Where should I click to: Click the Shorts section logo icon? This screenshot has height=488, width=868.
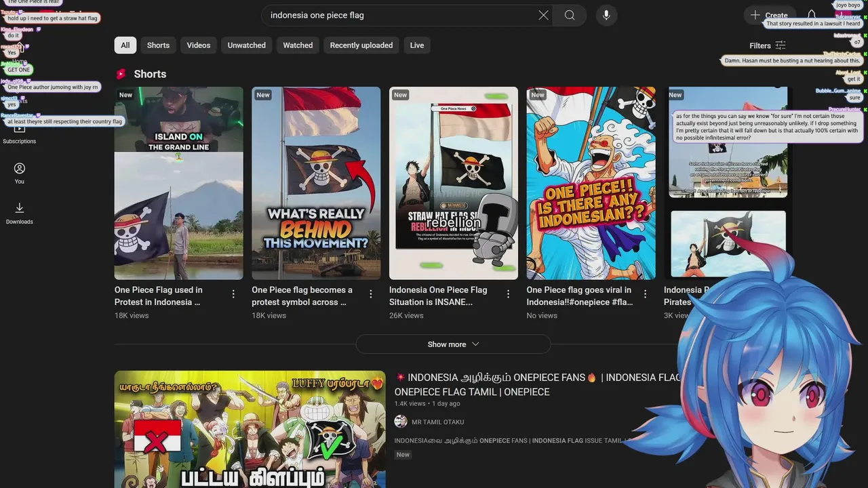[121, 74]
